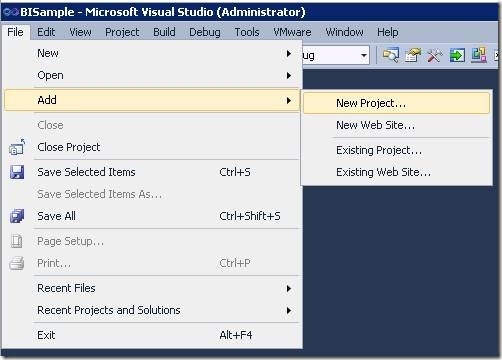Open the View menu
This screenshot has height=360, width=502.
click(x=80, y=32)
